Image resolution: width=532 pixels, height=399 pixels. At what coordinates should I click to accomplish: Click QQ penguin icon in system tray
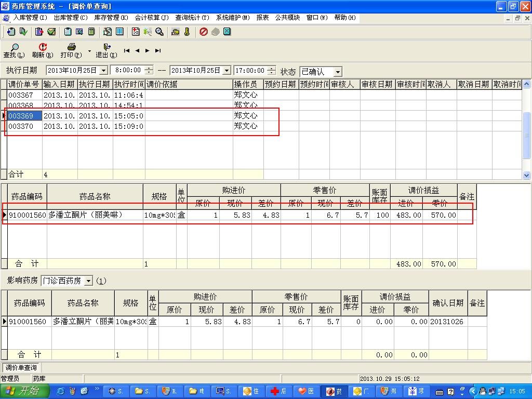(482, 392)
